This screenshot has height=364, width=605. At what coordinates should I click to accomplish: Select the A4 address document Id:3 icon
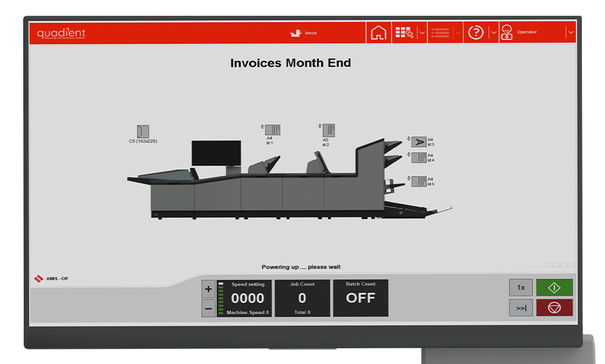click(419, 142)
